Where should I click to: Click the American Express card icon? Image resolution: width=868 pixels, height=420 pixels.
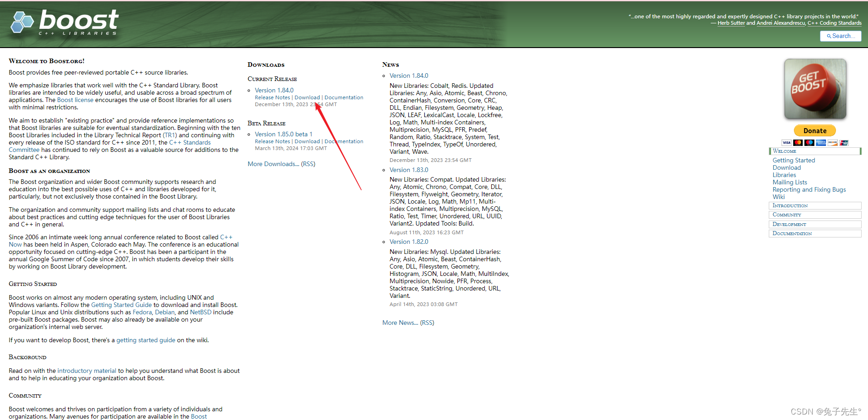(x=821, y=143)
